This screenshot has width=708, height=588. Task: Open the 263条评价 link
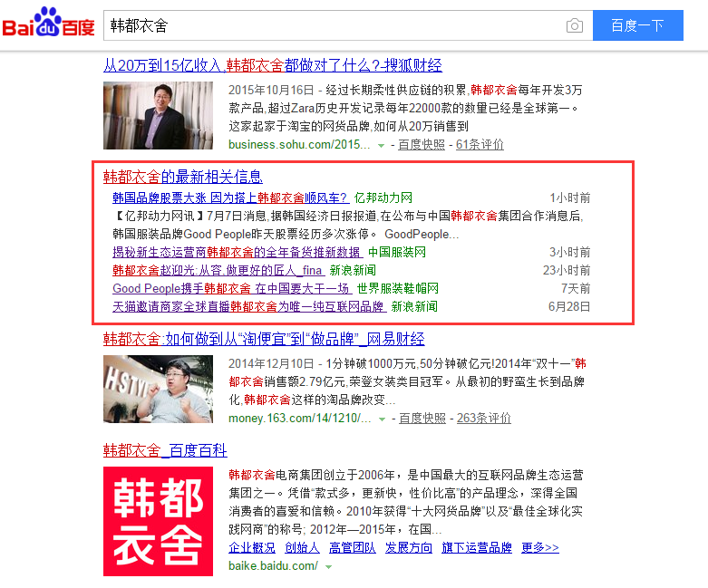(483, 418)
